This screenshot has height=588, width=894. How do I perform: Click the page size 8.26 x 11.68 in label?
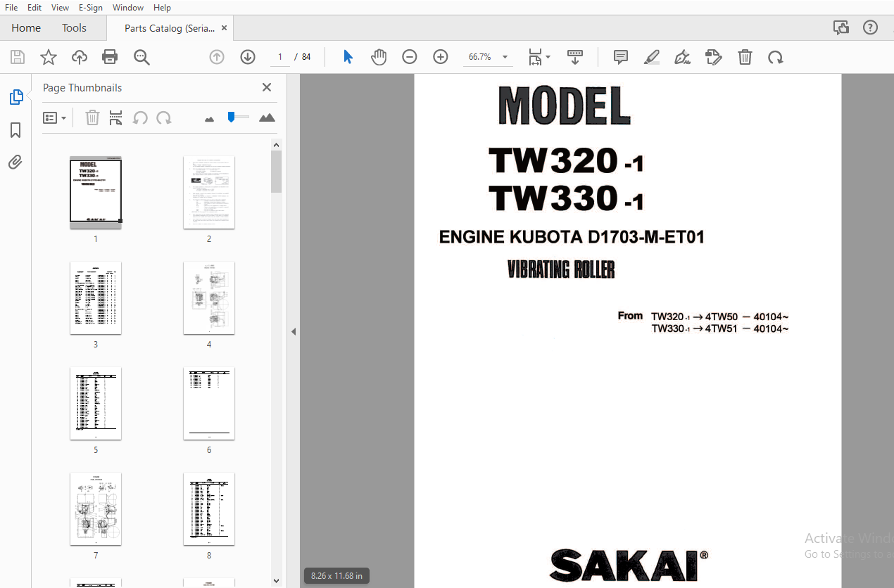336,576
